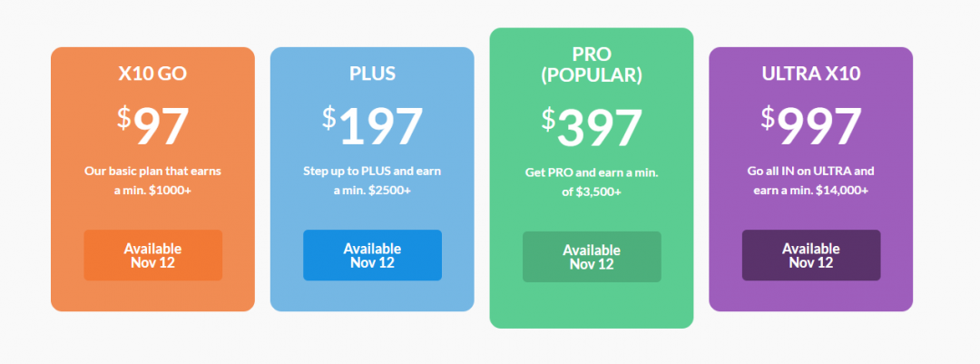The image size is (980, 364).
Task: Click the Get PRO earnings description
Action: [x=592, y=182]
